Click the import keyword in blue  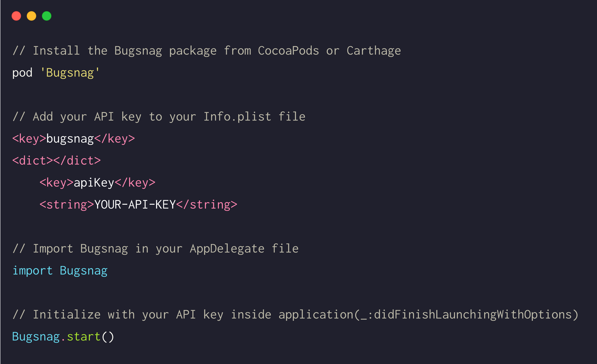point(32,271)
